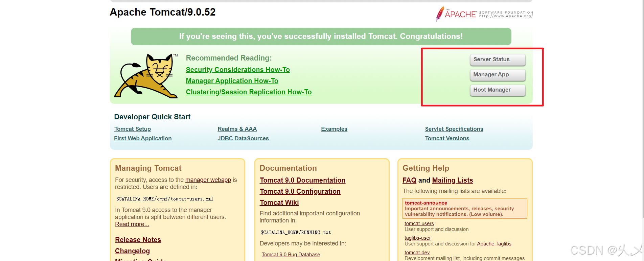Click the Documentation section heading
Viewport: 644px width, 261px height.
click(x=288, y=168)
